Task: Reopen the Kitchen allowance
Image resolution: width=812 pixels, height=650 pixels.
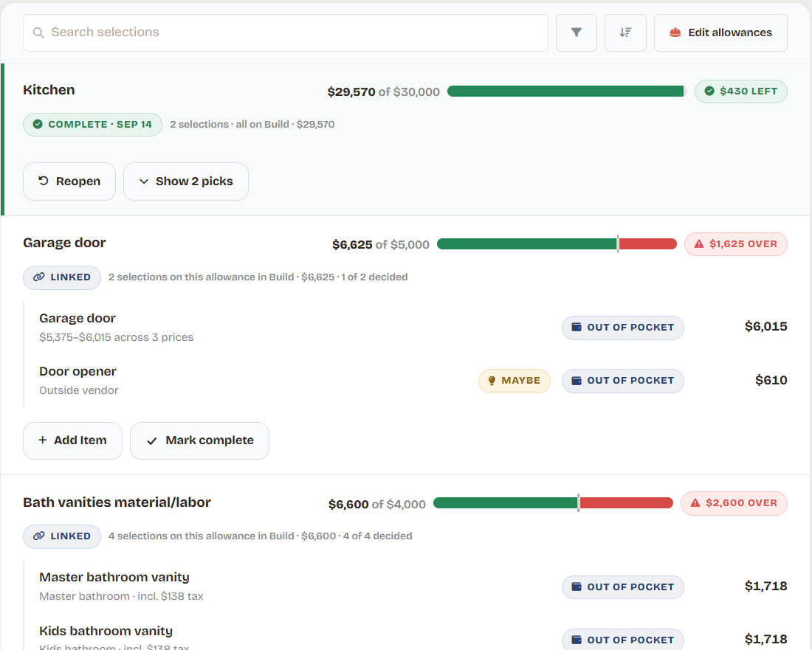Action: pos(69,181)
